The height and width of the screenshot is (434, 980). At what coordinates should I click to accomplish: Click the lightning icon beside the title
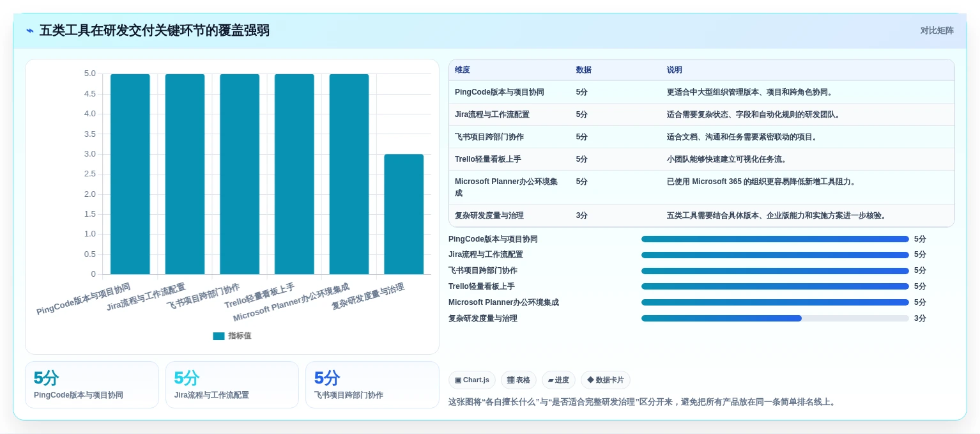[x=30, y=31]
